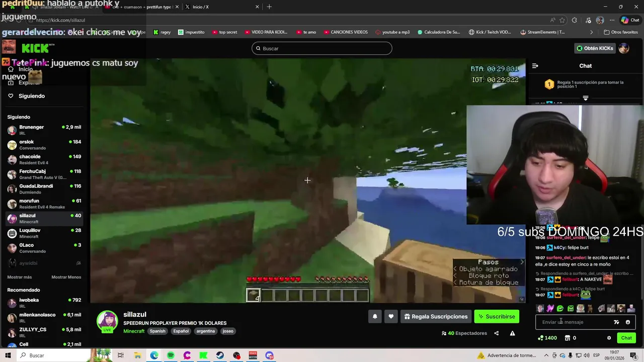Screen dimensions: 644x362
Task: Click the Siguiendo heart item in sidebar
Action: coord(27,96)
